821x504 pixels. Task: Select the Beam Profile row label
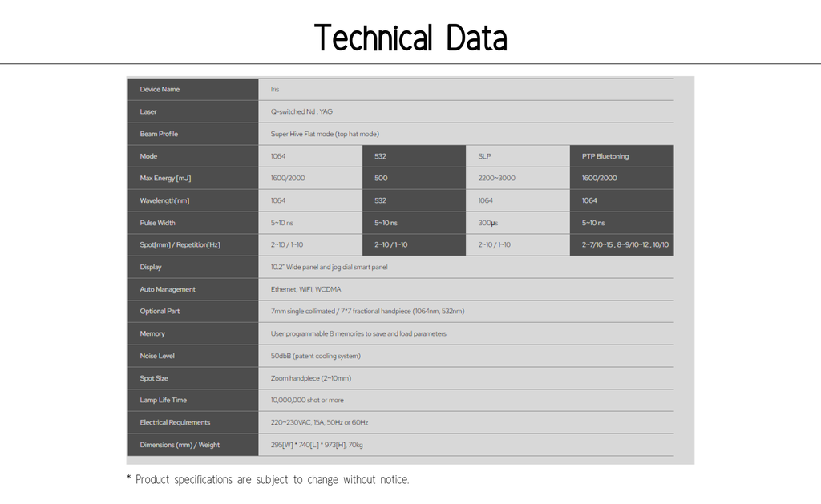159,134
